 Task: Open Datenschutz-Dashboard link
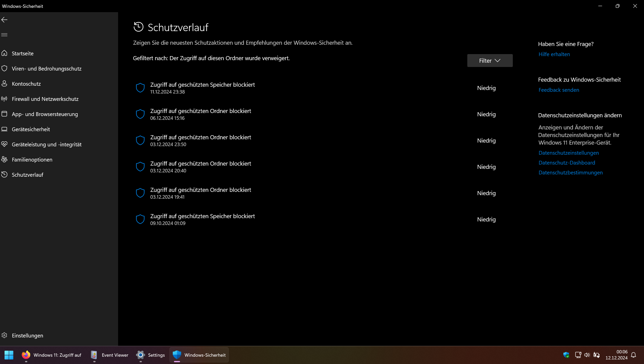click(567, 163)
